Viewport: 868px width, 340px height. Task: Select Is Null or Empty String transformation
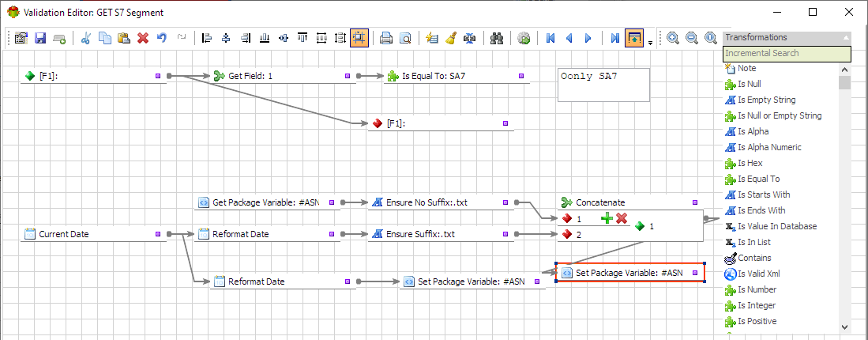point(780,115)
